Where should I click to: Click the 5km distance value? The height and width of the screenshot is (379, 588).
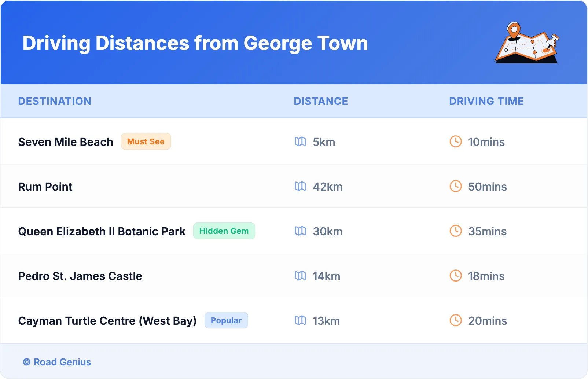324,142
